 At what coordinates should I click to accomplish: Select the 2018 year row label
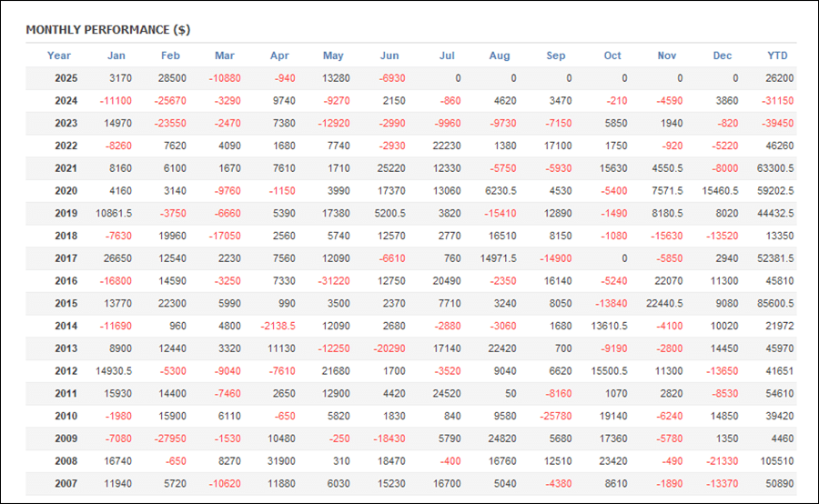[66, 236]
